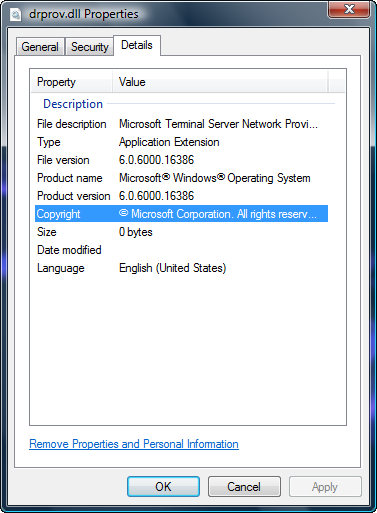
Task: Select the Product version property label
Action: point(74,196)
